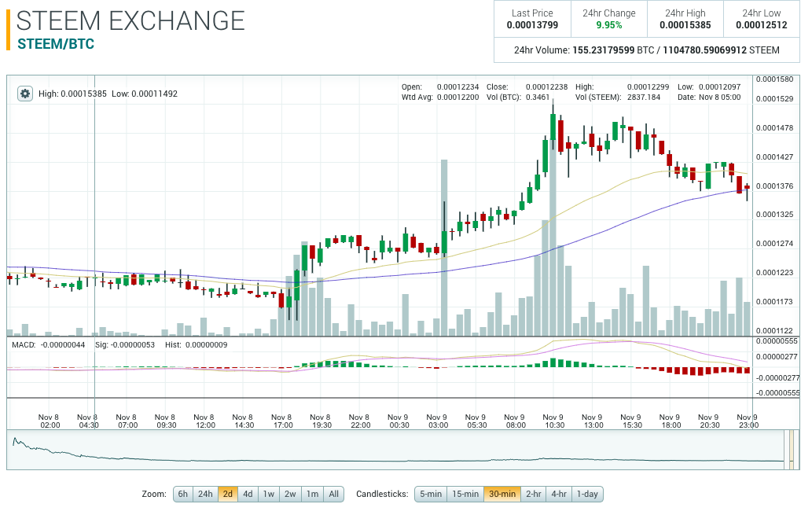Click the chart High: 0.00015385 label

(x=72, y=94)
